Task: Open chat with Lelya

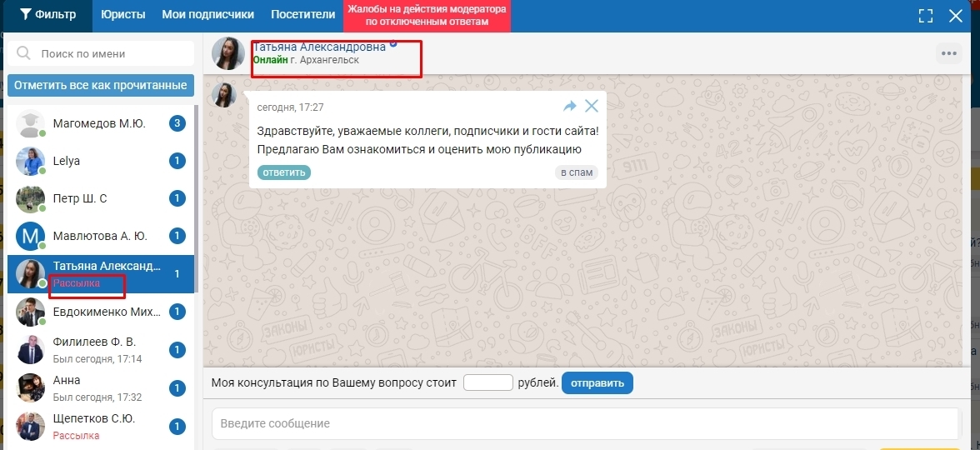Action: (x=101, y=162)
